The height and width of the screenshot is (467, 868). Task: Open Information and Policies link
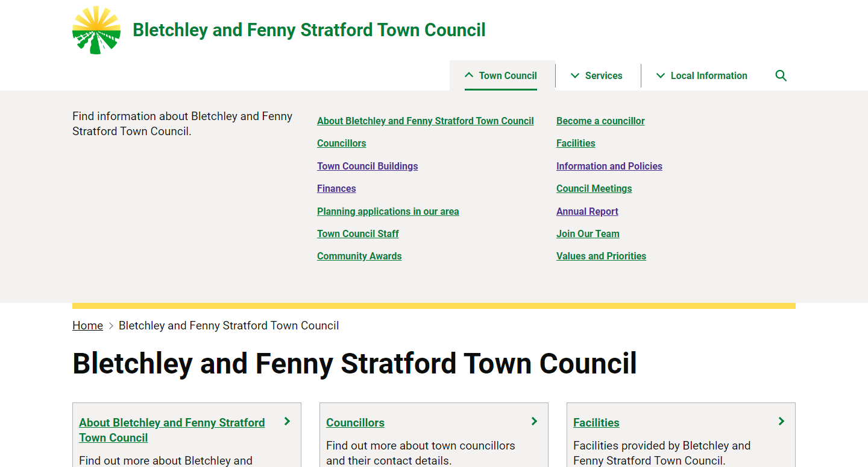(609, 166)
